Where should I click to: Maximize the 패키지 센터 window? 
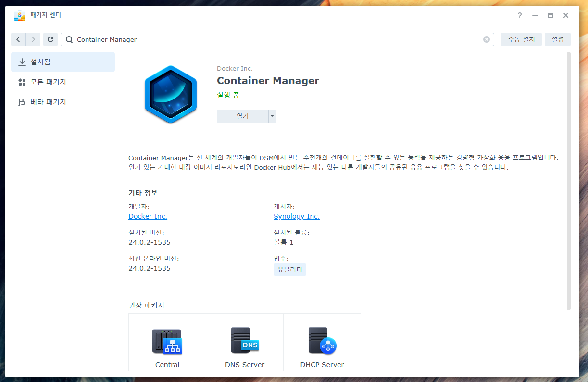pos(550,15)
